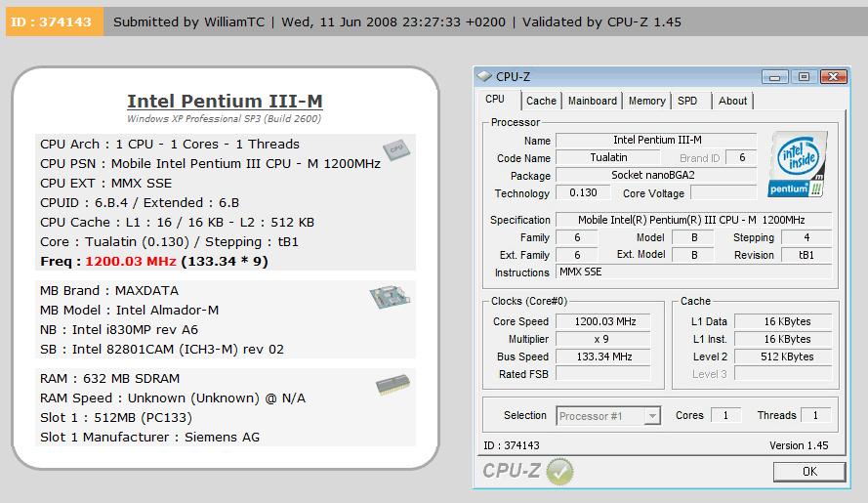This screenshot has height=503, width=868.
Task: Click the Instructions field MMX SSE
Action: (x=693, y=272)
